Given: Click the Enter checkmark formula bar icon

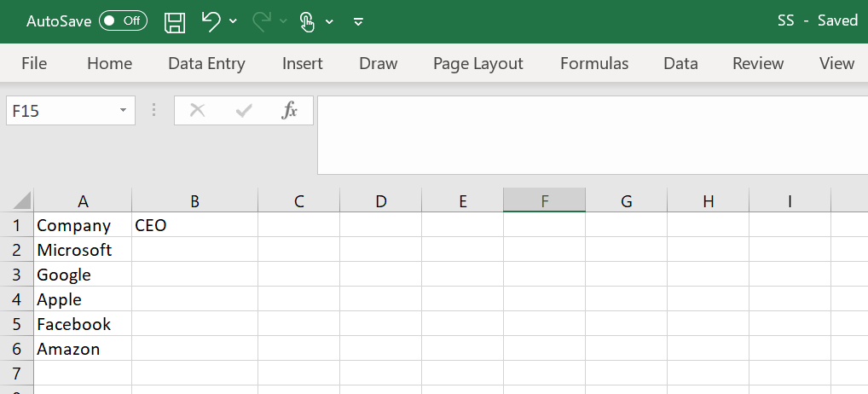Looking at the screenshot, I should (244, 110).
